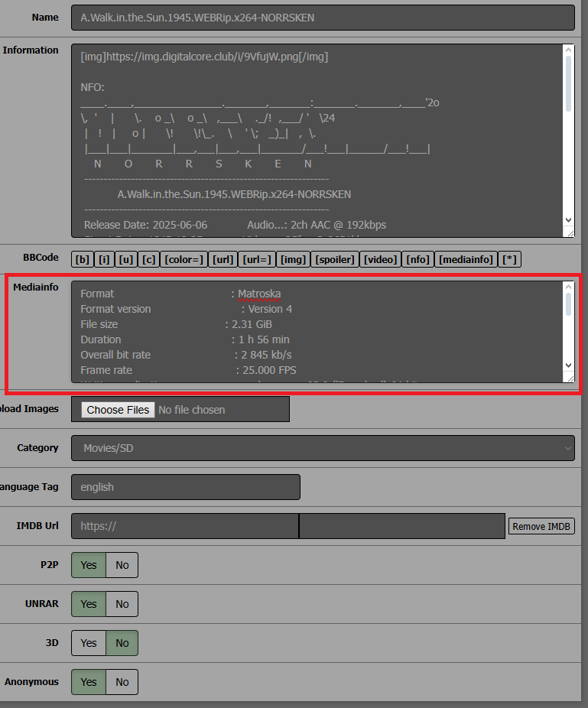Insert underline BBCode tag [u]
Image resolution: width=588 pixels, height=708 pixels.
tap(126, 259)
